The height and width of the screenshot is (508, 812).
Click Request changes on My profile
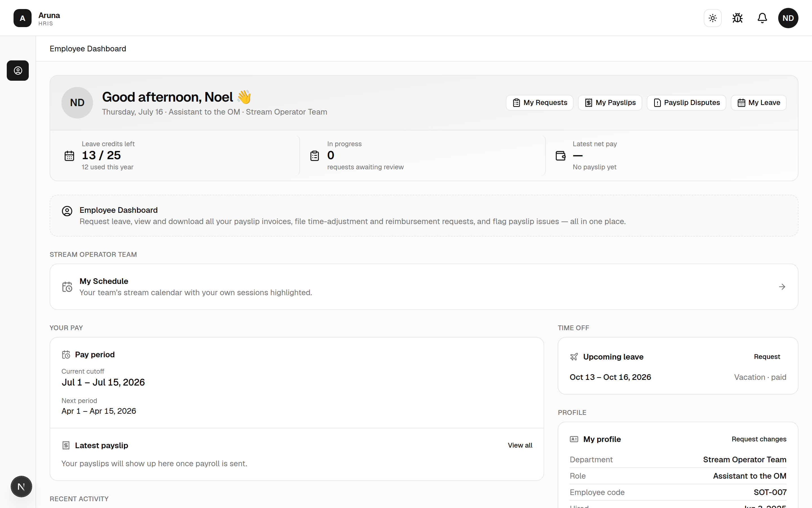[x=759, y=439]
